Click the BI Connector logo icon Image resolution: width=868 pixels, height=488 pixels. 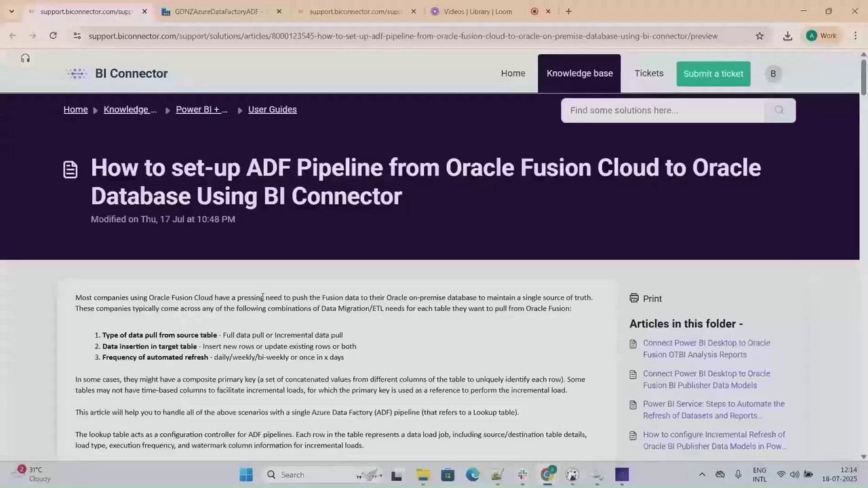click(x=77, y=73)
